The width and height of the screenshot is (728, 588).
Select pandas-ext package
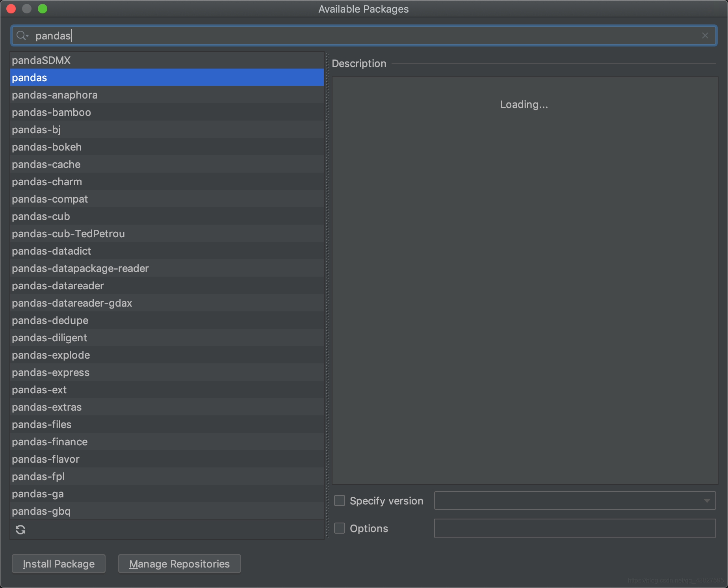(x=167, y=390)
